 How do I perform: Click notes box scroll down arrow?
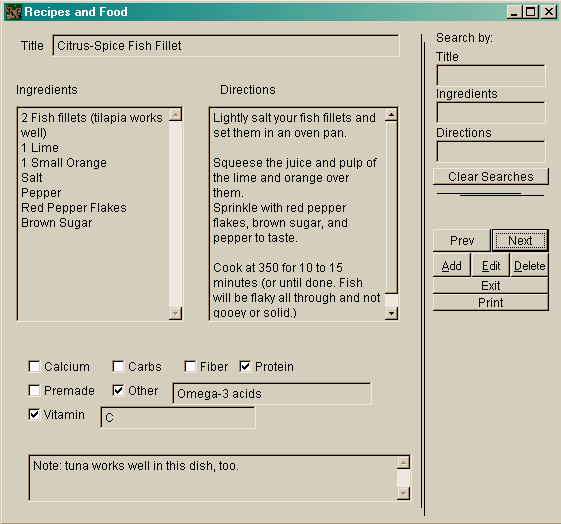click(404, 493)
